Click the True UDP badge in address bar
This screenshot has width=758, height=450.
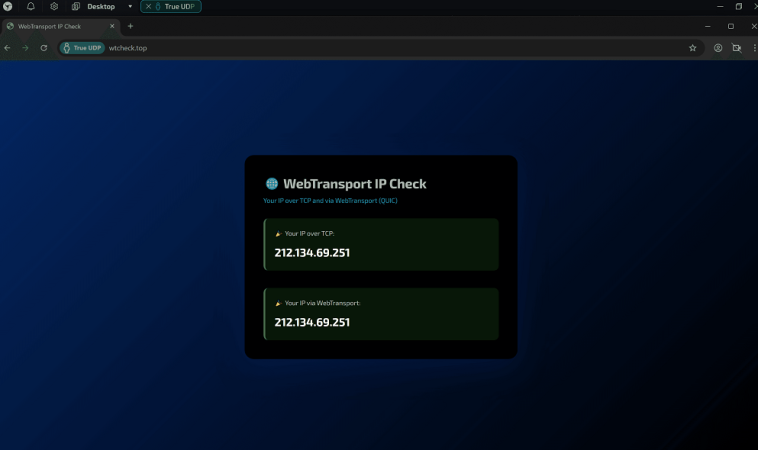[82, 47]
